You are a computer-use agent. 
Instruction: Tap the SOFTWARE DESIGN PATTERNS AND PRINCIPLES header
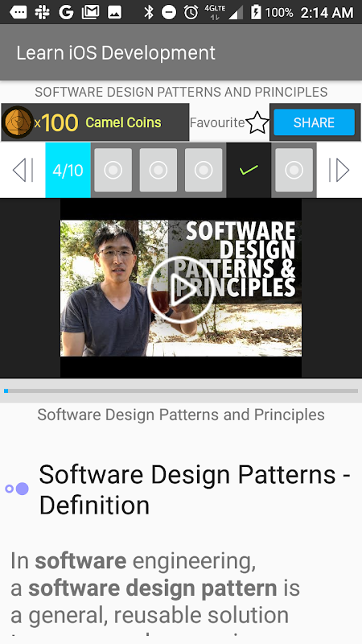(181, 92)
